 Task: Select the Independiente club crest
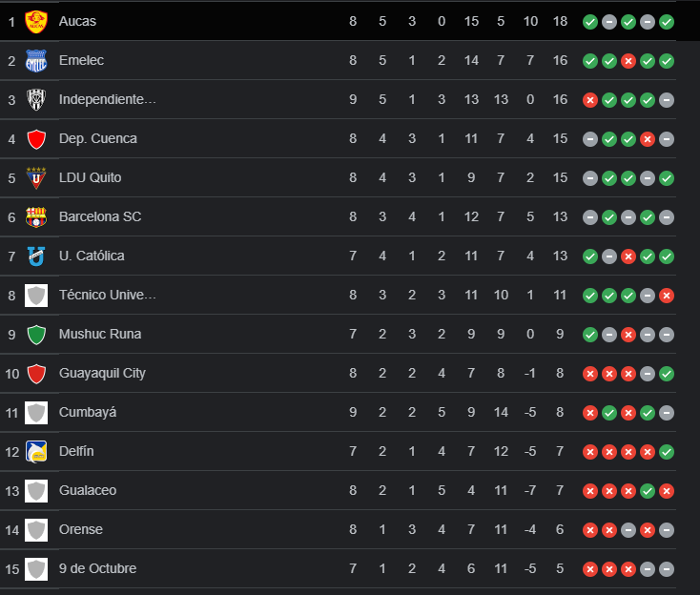(36, 99)
